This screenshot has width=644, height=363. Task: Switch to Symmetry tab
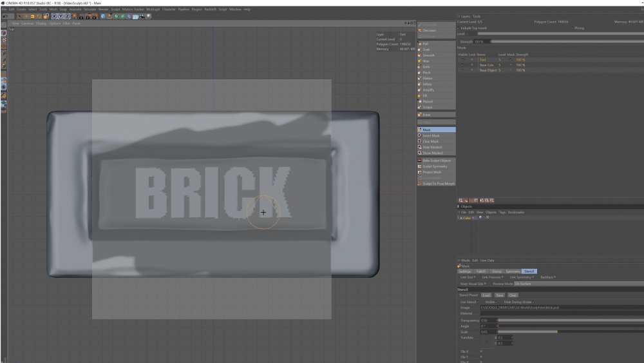[x=513, y=271]
